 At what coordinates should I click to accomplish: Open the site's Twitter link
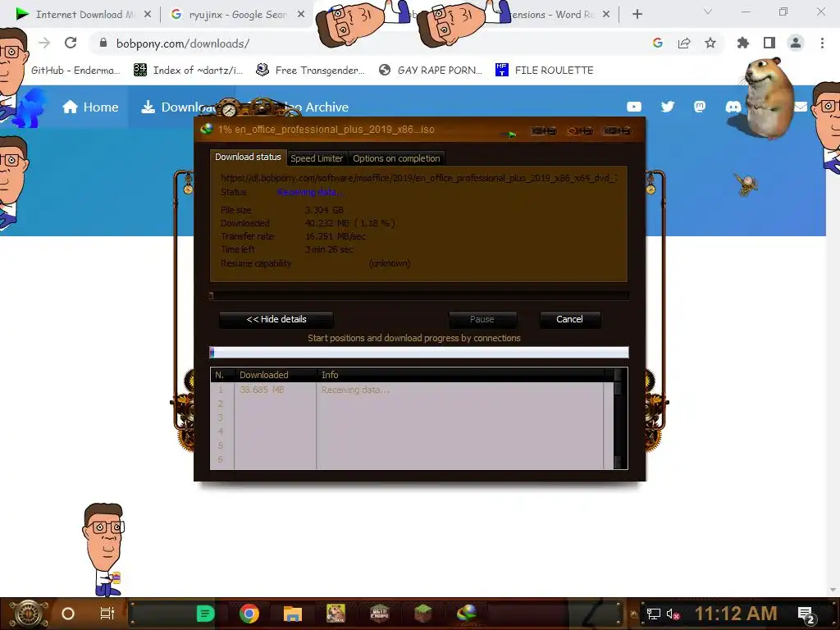pyautogui.click(x=668, y=107)
